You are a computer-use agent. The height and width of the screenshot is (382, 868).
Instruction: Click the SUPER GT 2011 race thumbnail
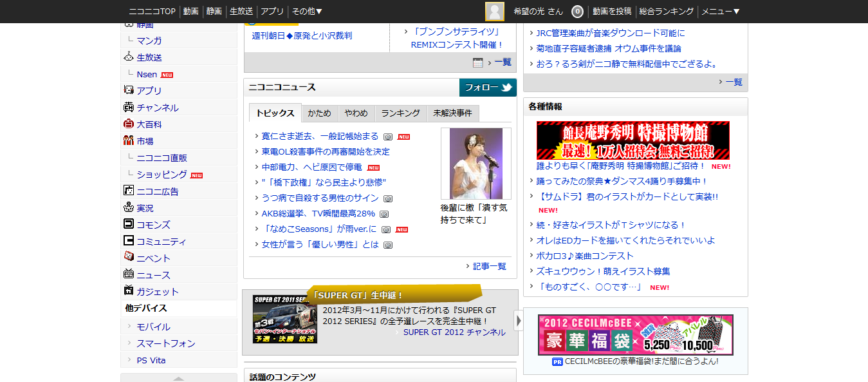(x=285, y=319)
